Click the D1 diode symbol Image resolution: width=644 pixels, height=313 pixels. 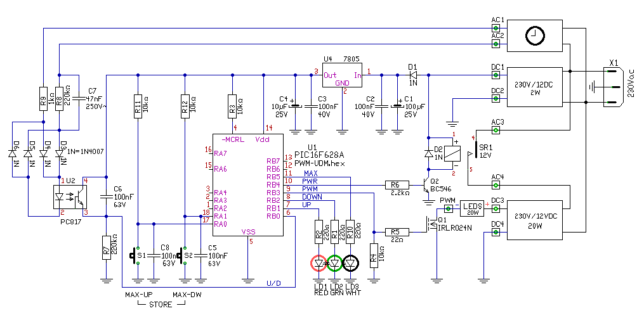pos(412,75)
